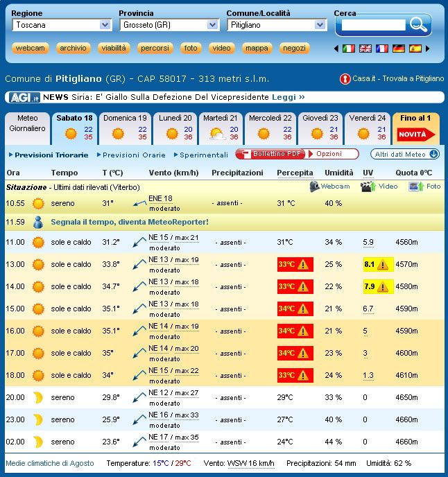Focus the Cerca search field
The height and width of the screenshot is (477, 448).
[373, 25]
